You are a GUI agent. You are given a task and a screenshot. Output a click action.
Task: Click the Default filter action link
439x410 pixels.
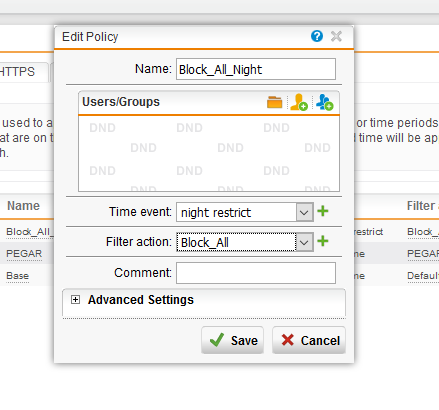pos(423,276)
